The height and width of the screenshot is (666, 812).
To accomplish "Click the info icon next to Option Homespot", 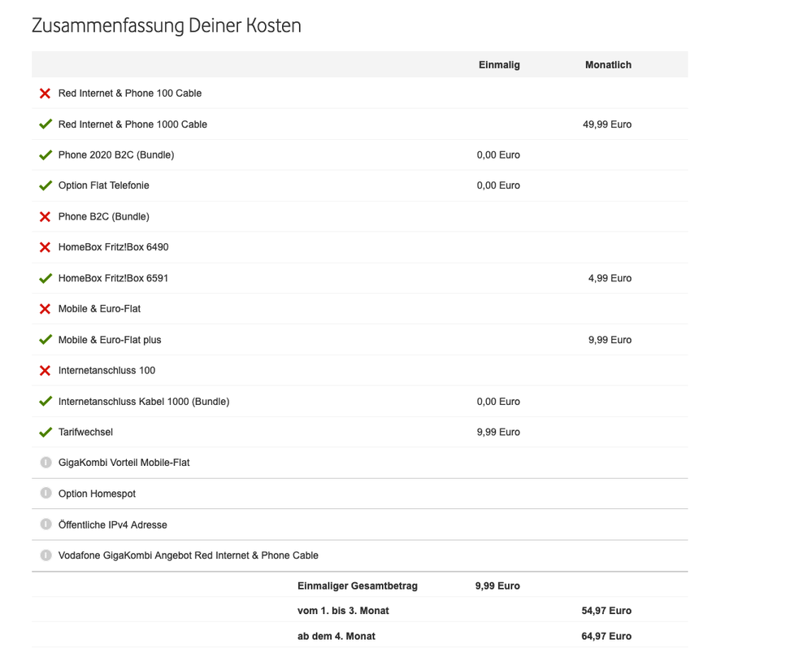I will tap(46, 494).
